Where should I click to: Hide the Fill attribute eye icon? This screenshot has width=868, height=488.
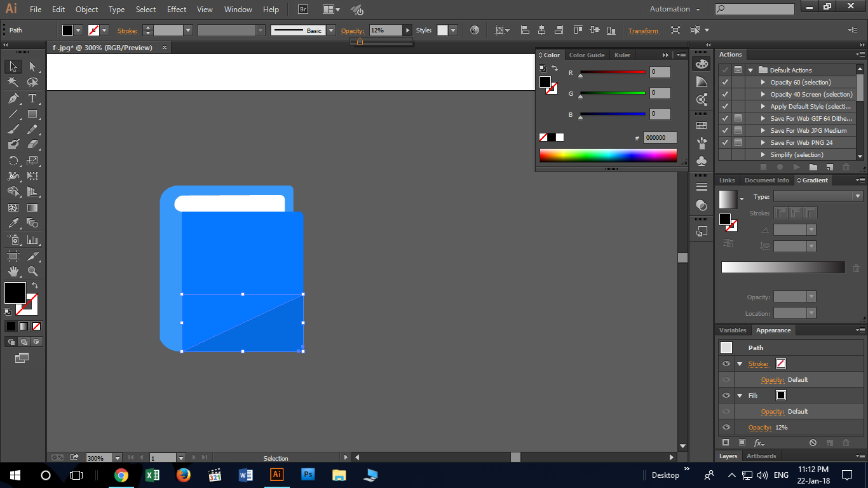pyautogui.click(x=726, y=395)
